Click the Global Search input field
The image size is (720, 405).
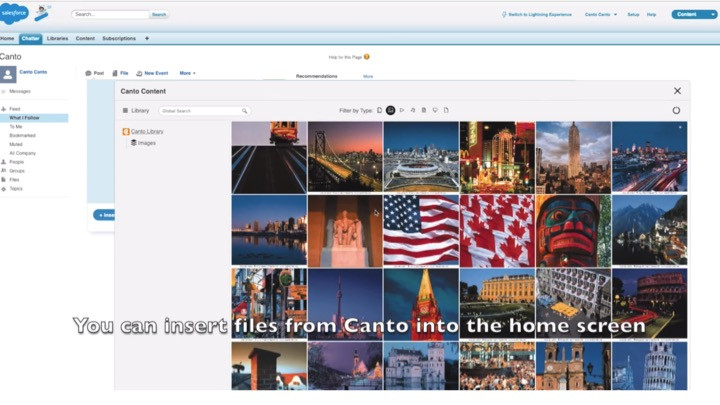pyautogui.click(x=200, y=111)
